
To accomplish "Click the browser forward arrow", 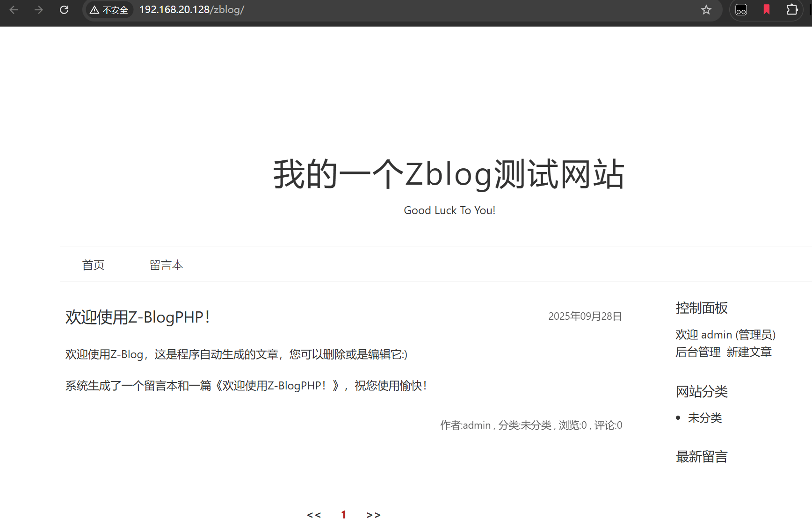I will coord(39,10).
